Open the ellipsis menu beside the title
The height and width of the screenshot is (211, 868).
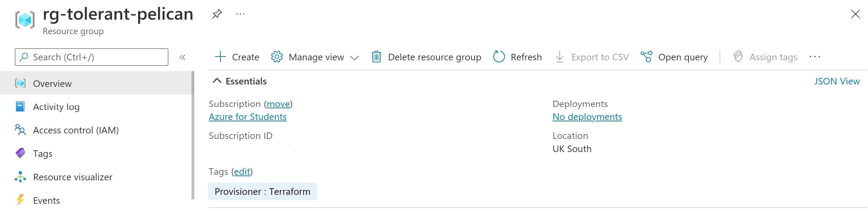(240, 14)
